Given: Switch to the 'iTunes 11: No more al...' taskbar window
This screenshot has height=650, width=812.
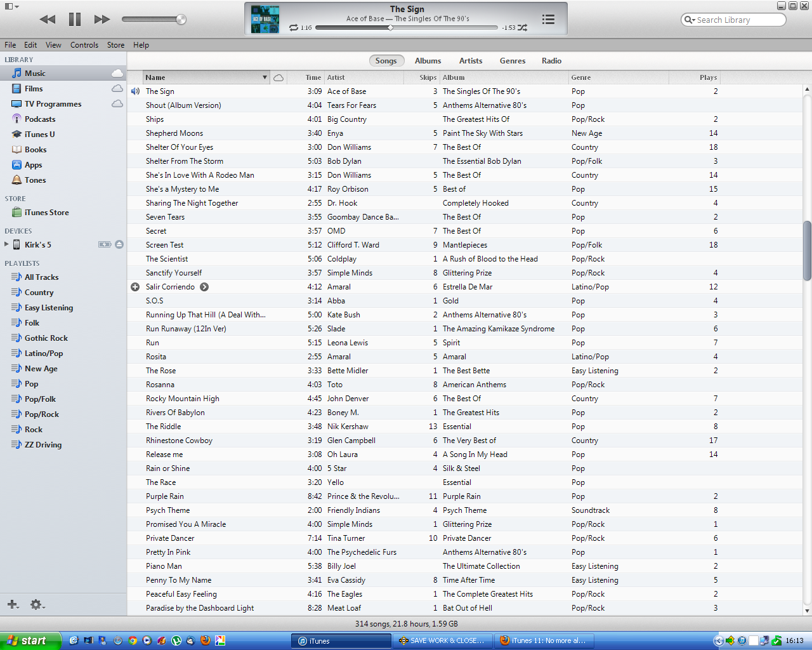Looking at the screenshot, I should (x=544, y=640).
